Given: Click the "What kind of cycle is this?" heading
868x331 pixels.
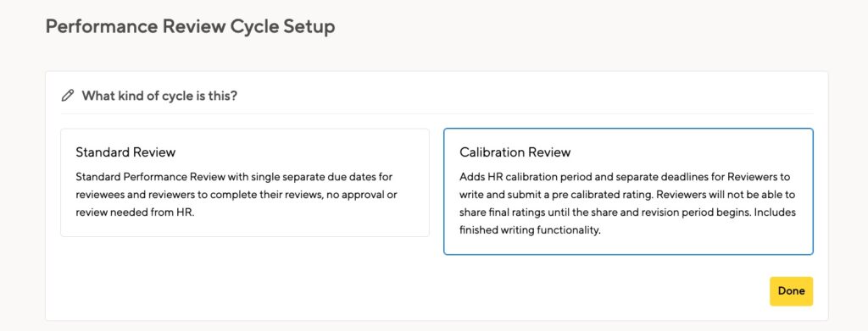Looking at the screenshot, I should (159, 96).
